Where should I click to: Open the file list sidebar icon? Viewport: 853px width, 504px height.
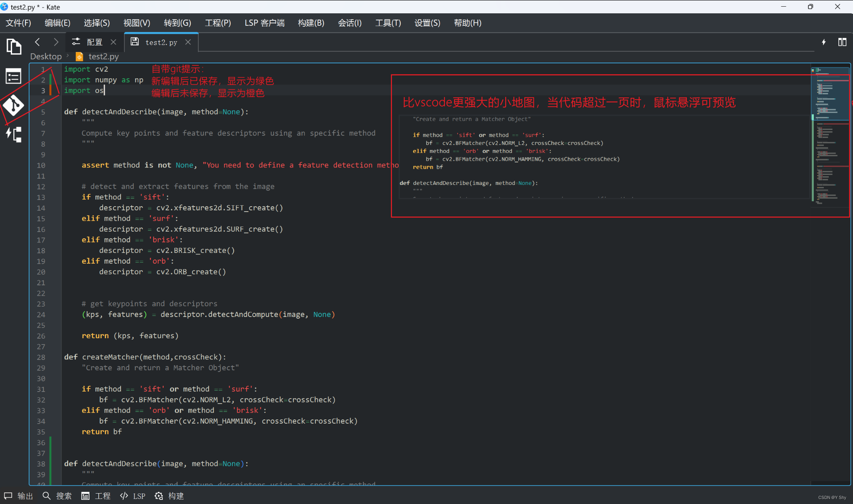click(x=14, y=77)
